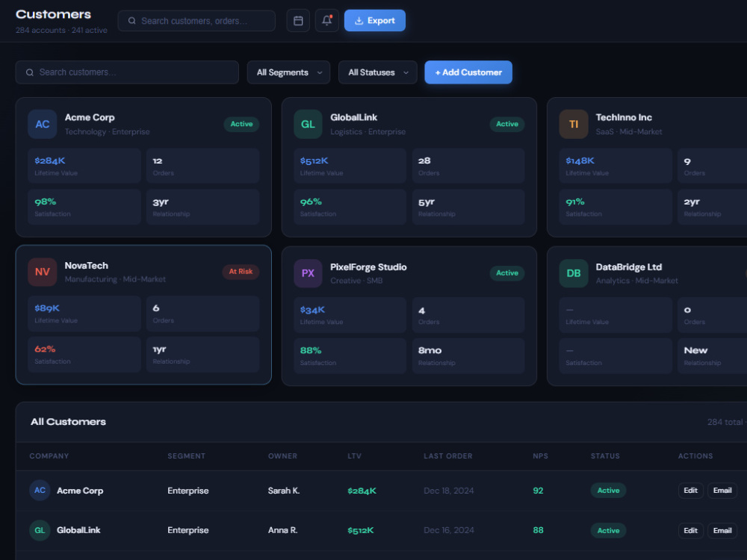This screenshot has height=560, width=747.
Task: Click the OWNER column header
Action: (x=282, y=456)
